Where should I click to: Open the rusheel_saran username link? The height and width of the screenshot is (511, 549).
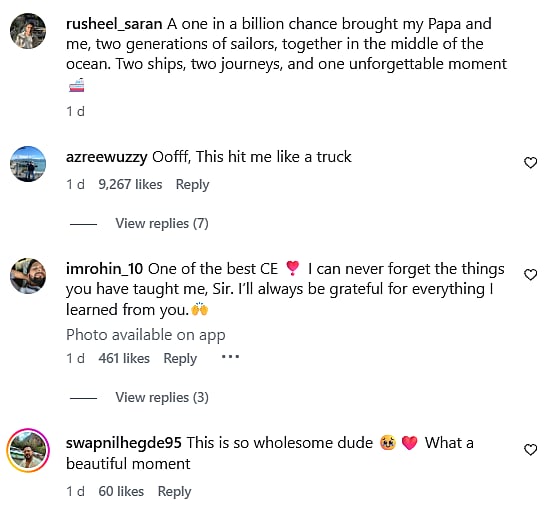[x=114, y=24]
